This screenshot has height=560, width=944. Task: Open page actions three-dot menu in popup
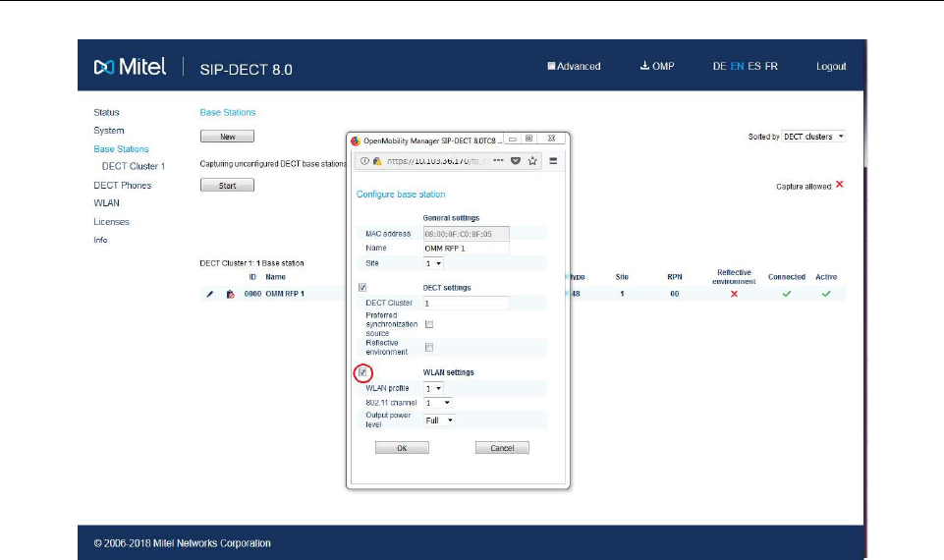point(498,161)
